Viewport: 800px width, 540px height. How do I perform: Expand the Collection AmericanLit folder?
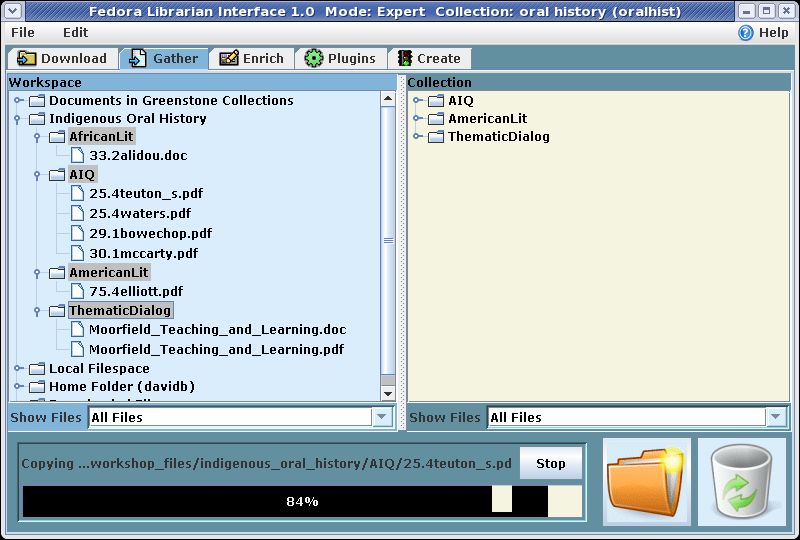(417, 118)
